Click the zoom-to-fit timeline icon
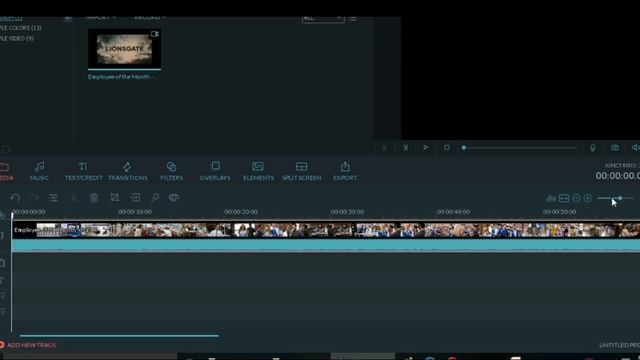640x360 pixels. tap(564, 198)
